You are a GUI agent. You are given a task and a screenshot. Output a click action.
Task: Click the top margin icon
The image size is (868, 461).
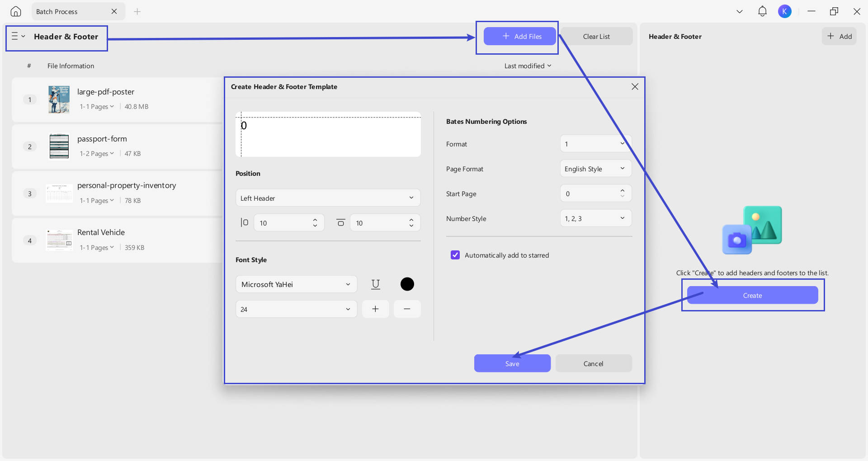(340, 222)
